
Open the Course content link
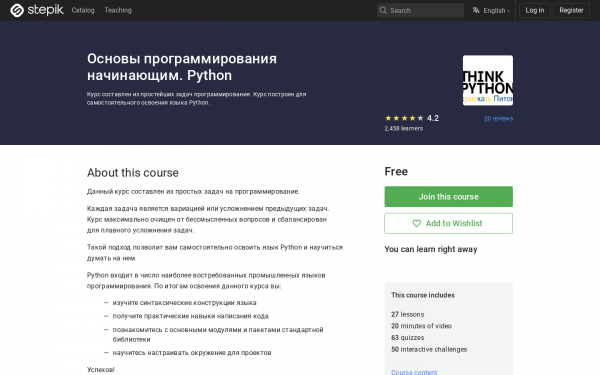(x=414, y=372)
